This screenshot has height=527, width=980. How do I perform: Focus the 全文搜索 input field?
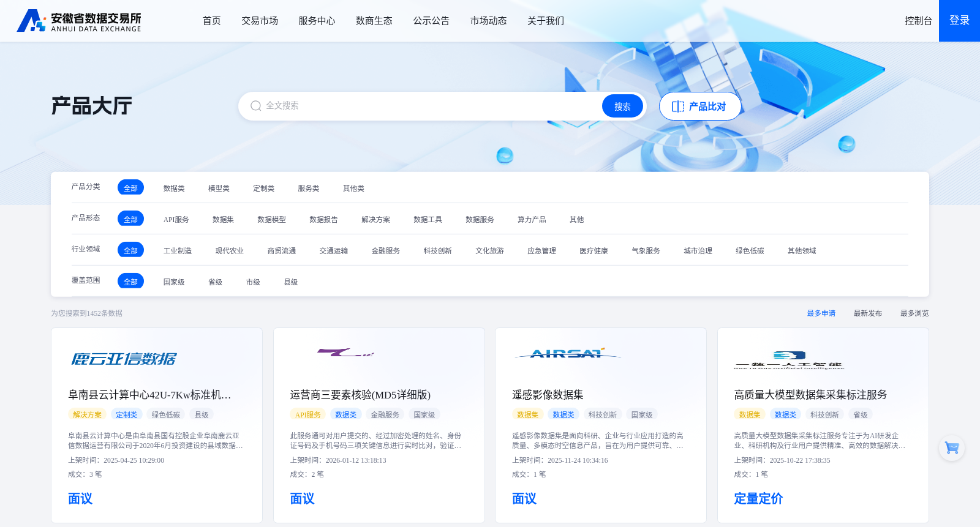[429, 106]
